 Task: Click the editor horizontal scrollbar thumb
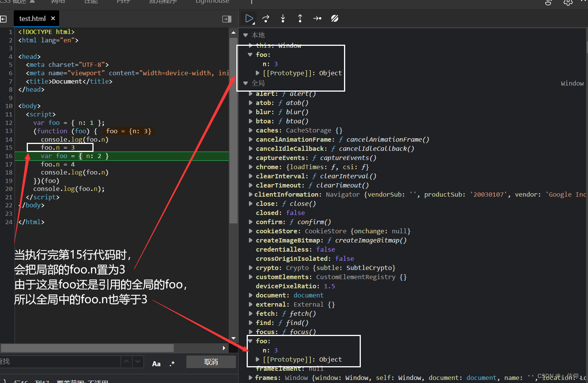(x=87, y=348)
